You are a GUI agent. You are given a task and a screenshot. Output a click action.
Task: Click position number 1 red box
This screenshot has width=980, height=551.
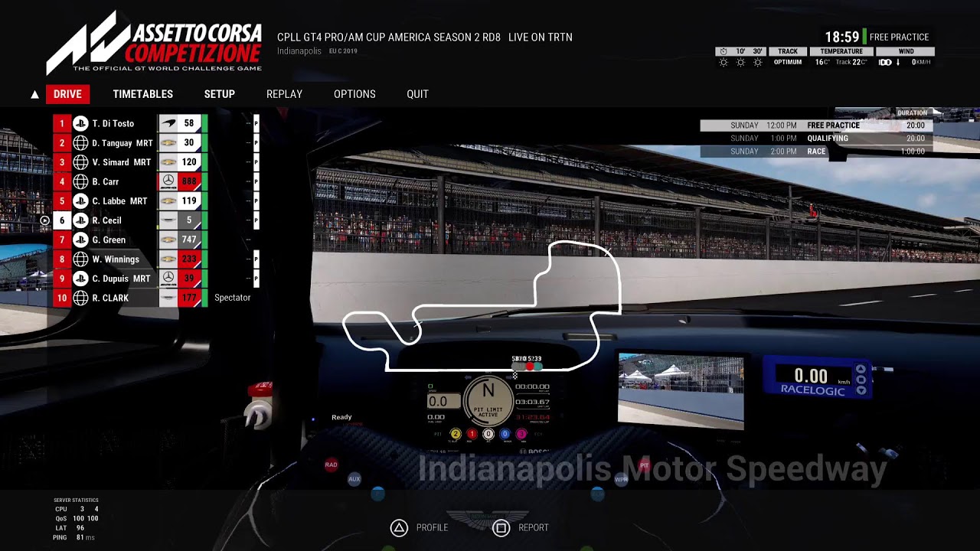[x=62, y=123]
